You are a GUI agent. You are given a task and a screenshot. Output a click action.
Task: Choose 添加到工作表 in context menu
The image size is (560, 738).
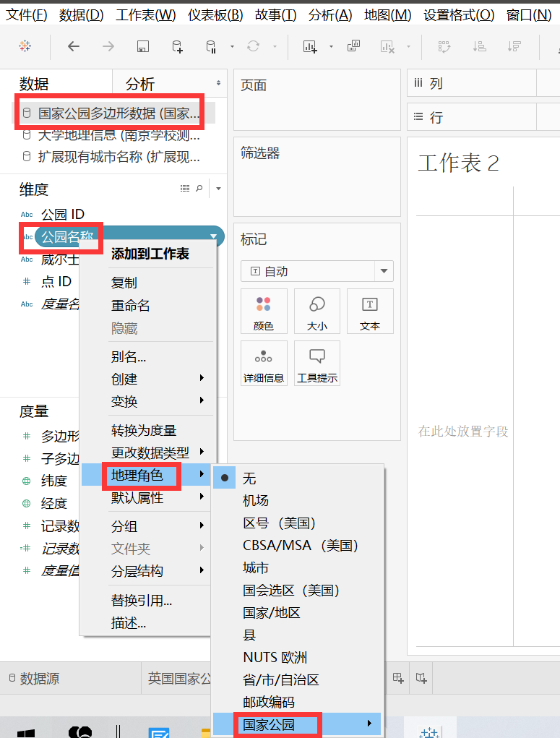tap(149, 254)
